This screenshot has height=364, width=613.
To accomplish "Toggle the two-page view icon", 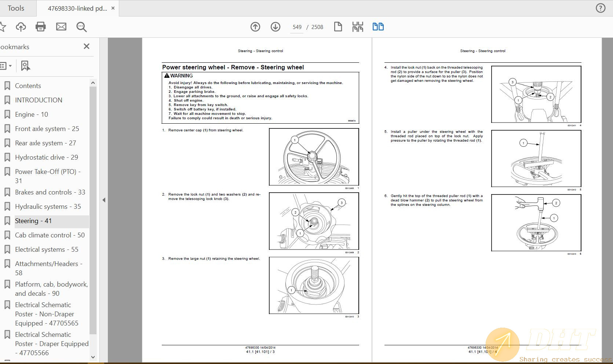I will (378, 27).
